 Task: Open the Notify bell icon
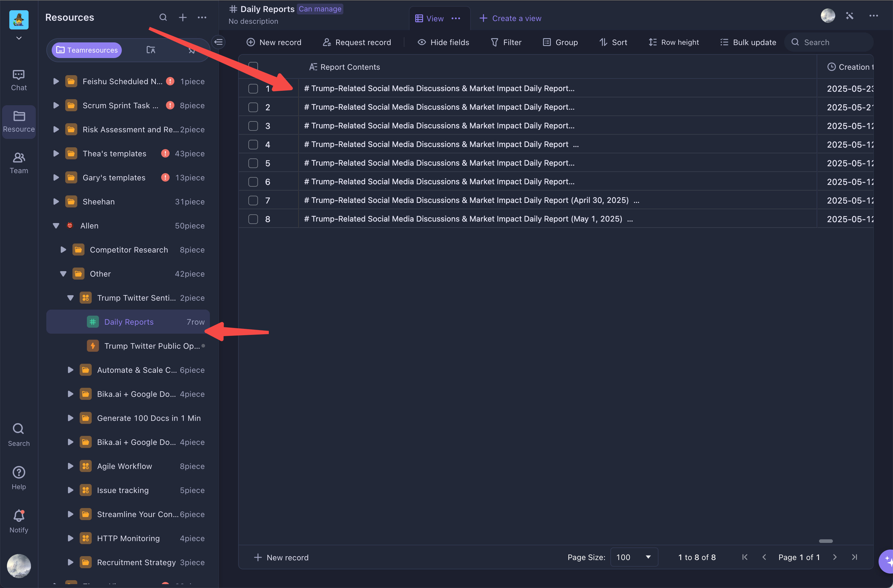[19, 516]
